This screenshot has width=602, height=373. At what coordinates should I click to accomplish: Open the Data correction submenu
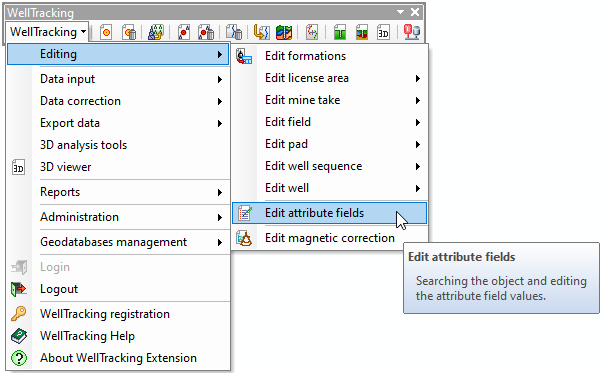(x=118, y=101)
